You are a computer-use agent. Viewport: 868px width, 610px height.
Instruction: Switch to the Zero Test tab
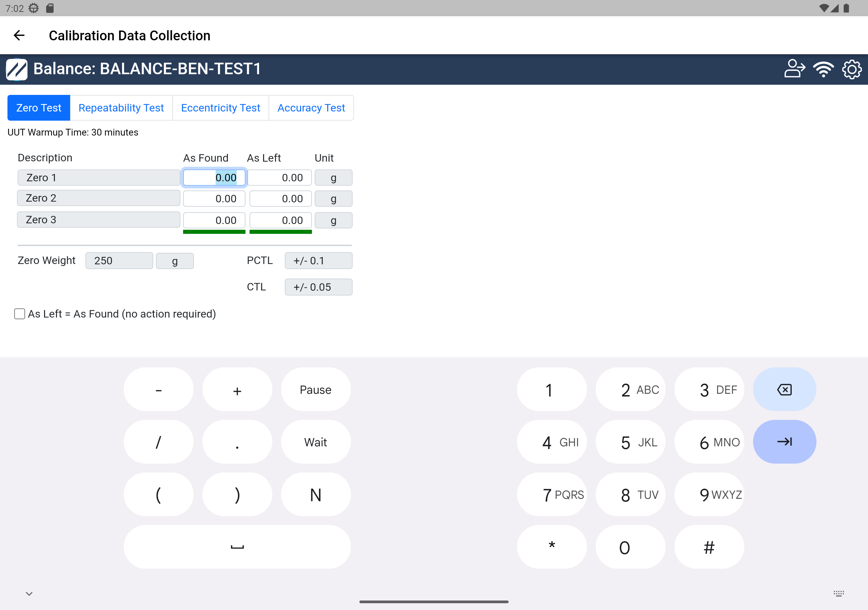[x=39, y=108]
